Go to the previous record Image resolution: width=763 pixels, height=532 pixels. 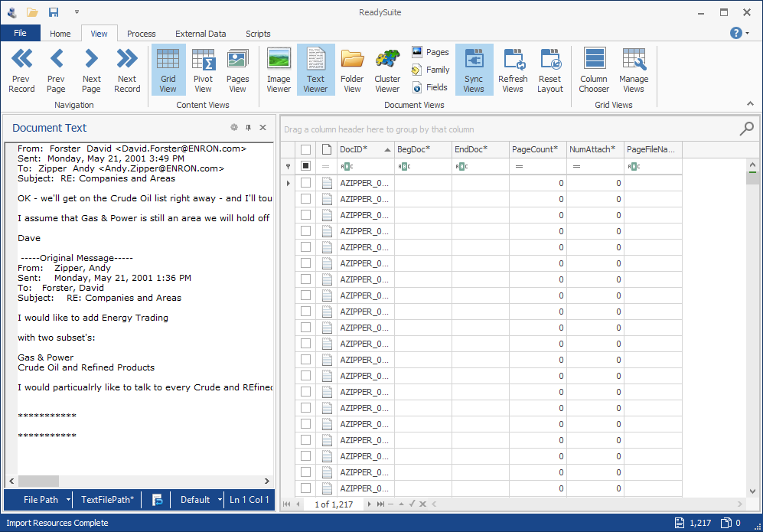click(21, 70)
